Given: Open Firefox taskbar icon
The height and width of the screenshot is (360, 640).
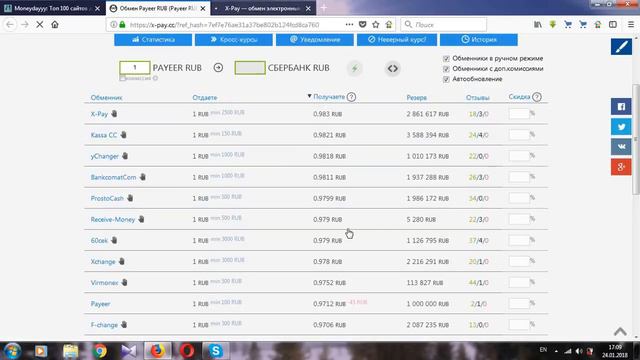Looking at the screenshot, I should (157, 351).
